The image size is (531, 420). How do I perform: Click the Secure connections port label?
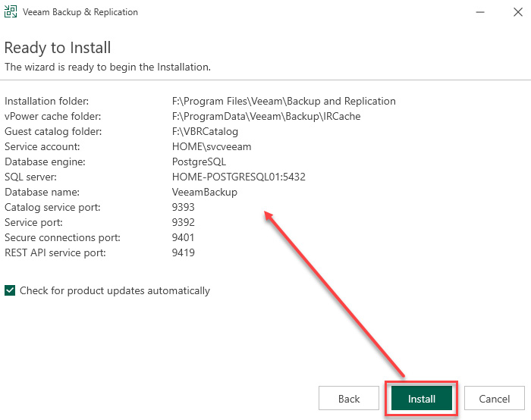pos(62,237)
